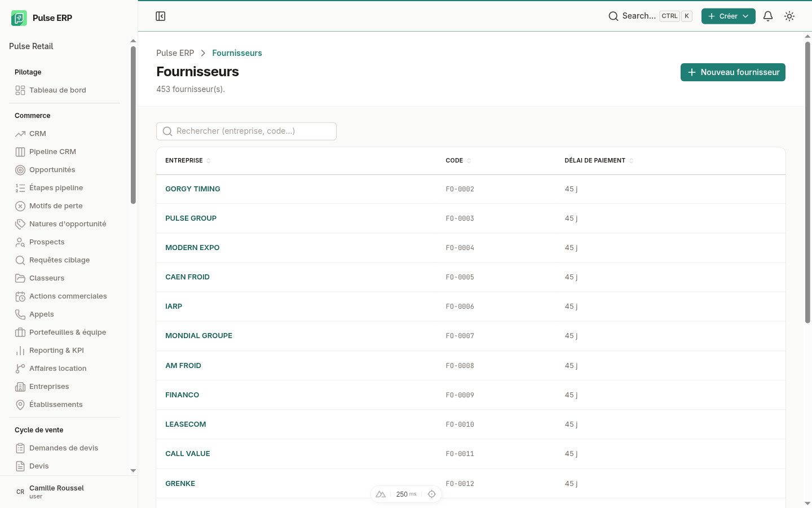
Task: Open supplier IARP
Action: tap(174, 306)
